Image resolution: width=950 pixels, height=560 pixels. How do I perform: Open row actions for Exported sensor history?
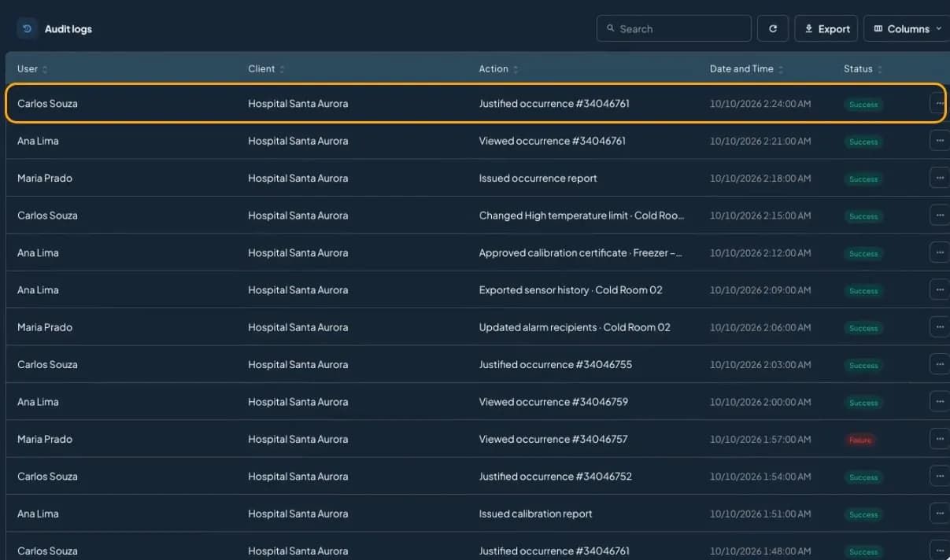[x=939, y=289]
